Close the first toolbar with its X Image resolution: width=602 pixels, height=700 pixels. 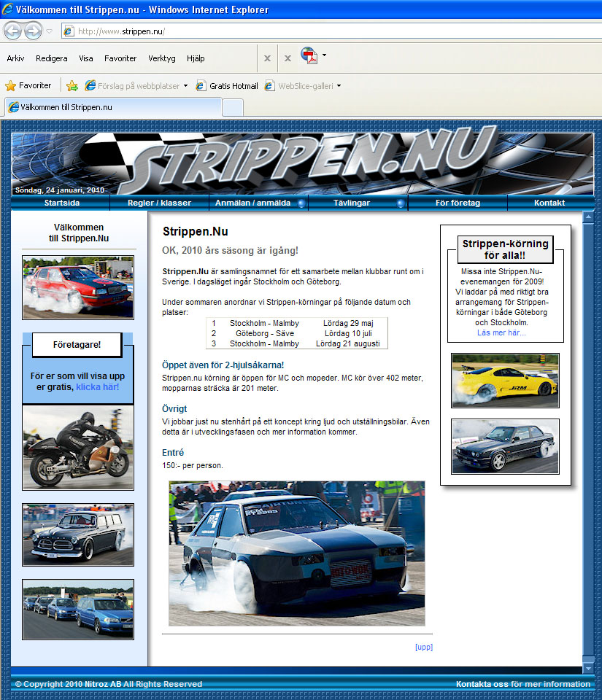[267, 58]
